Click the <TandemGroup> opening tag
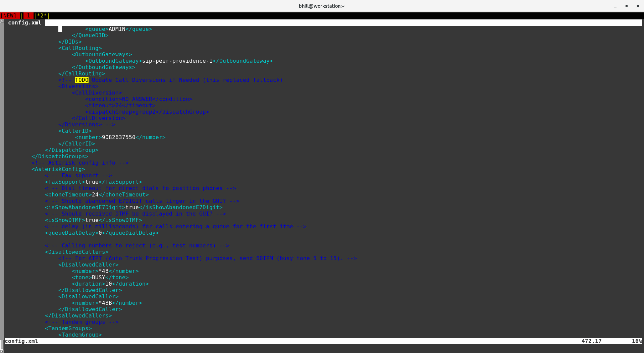644x353 pixels. click(80, 335)
